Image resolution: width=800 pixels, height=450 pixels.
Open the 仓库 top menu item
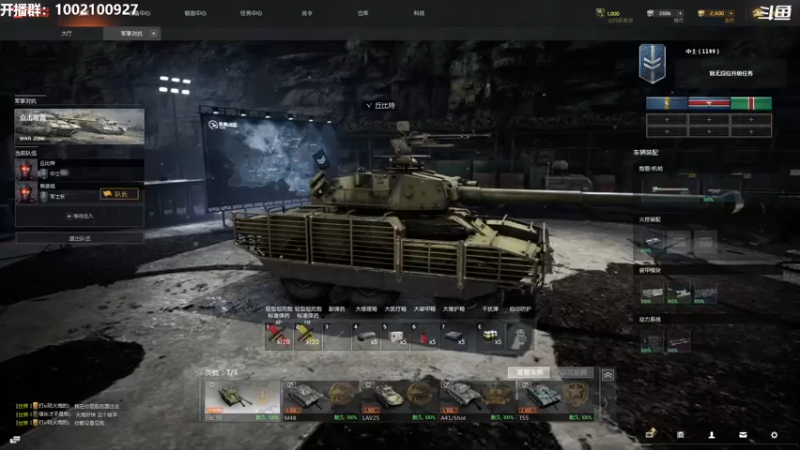click(x=363, y=13)
